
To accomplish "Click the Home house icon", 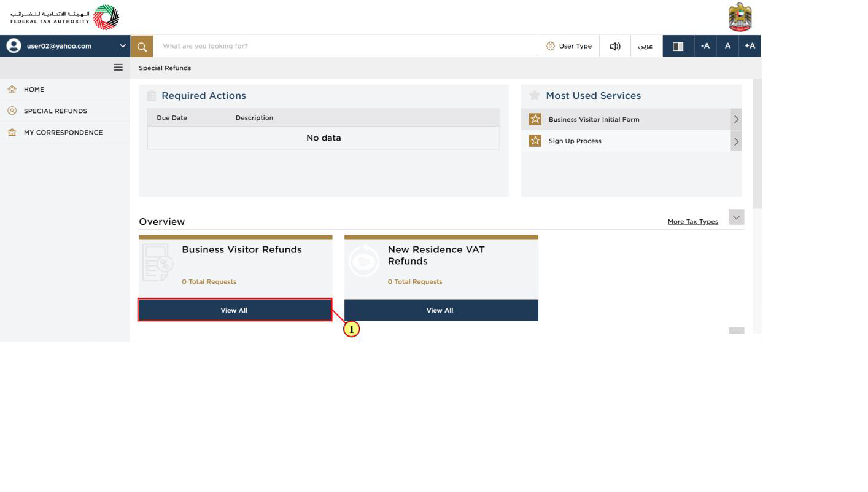I will [x=12, y=89].
